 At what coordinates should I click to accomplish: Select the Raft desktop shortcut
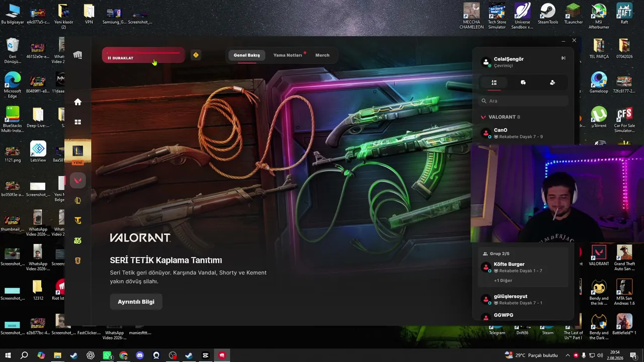624,15
